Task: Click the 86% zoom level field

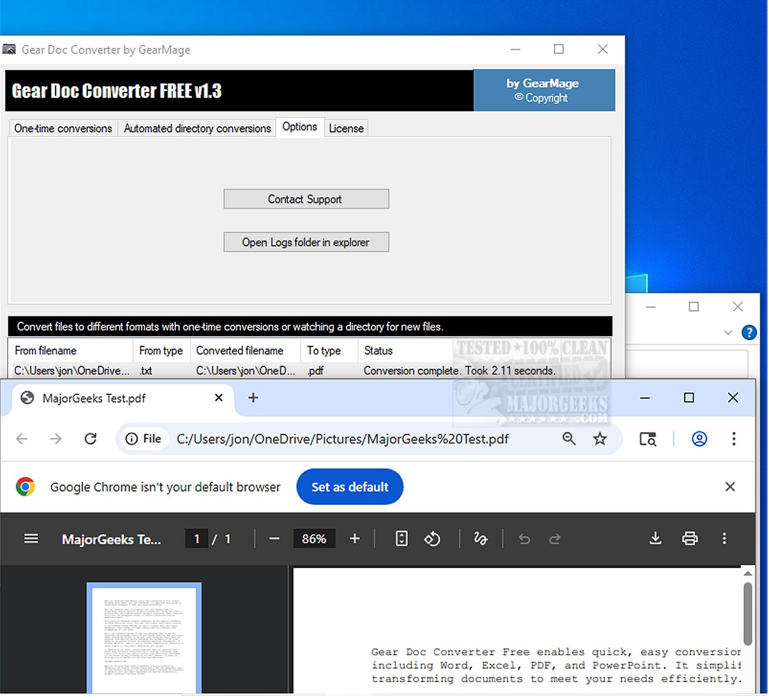Action: coord(314,539)
